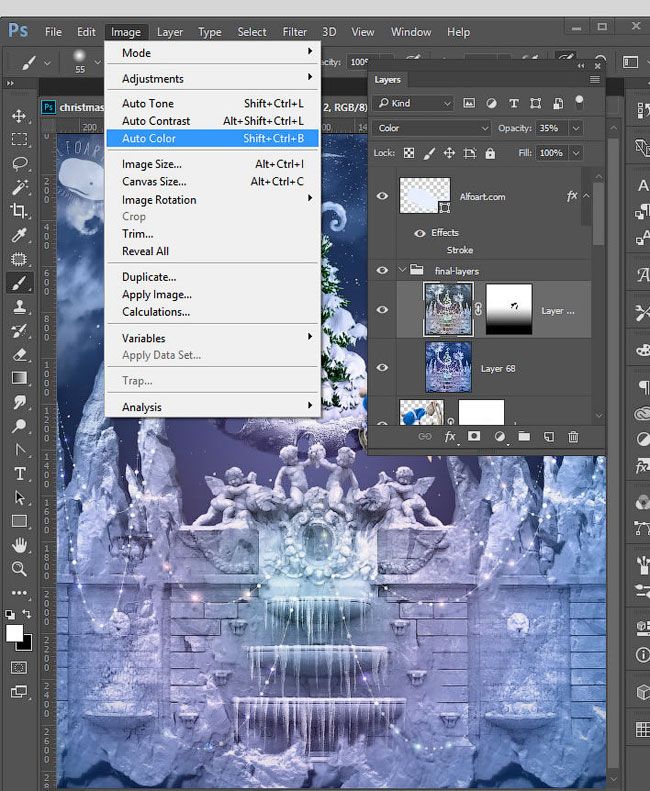Add a layer mask from Layers panel
650x791 pixels.
(474, 437)
